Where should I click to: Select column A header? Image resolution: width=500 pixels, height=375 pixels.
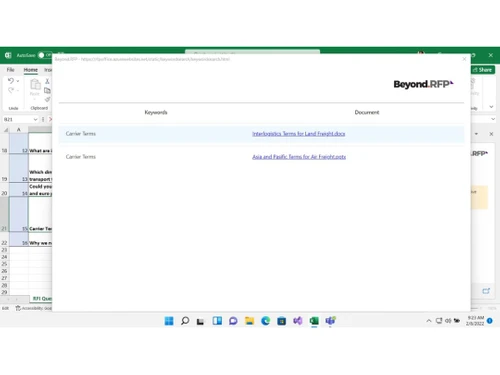19,129
